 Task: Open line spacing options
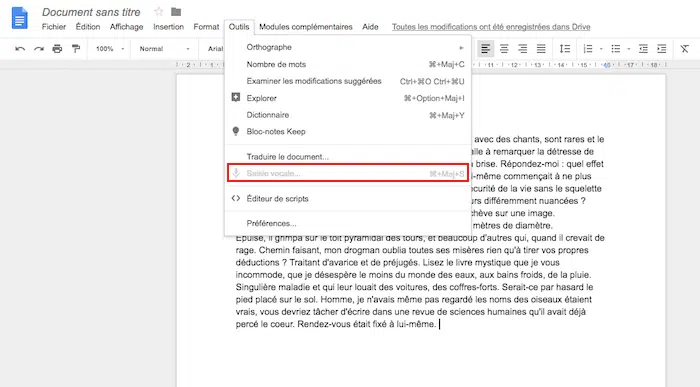click(x=565, y=49)
